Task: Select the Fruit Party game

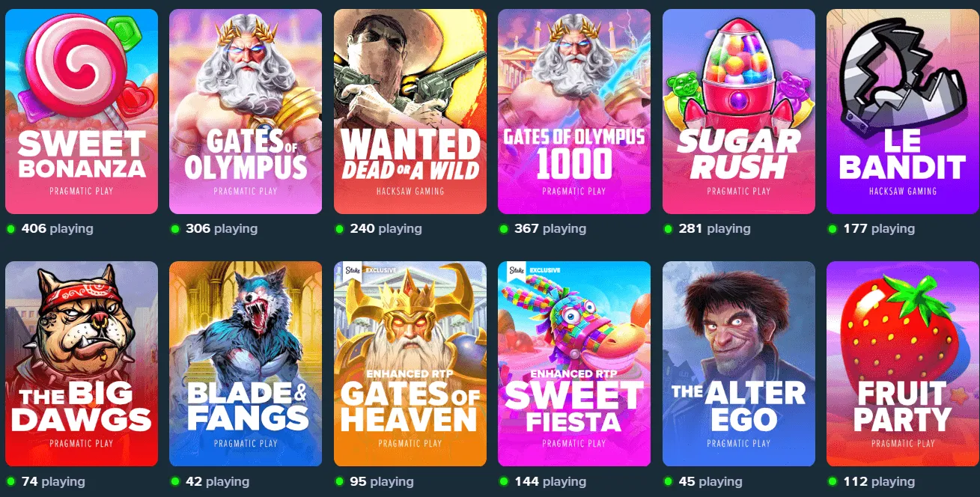Action: click(x=903, y=364)
